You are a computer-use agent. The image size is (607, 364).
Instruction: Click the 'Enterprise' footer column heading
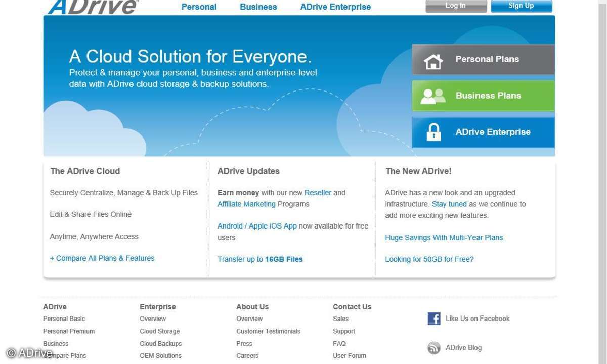pos(158,307)
